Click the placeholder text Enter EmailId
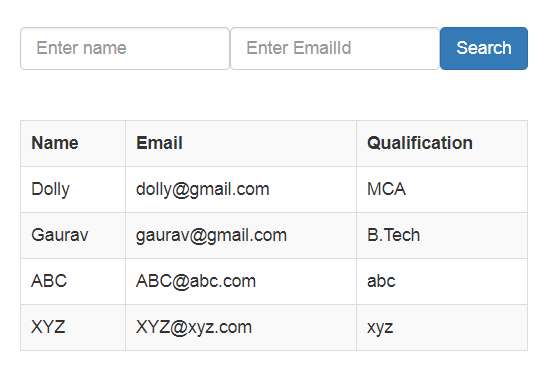The image size is (552, 382). click(x=299, y=48)
